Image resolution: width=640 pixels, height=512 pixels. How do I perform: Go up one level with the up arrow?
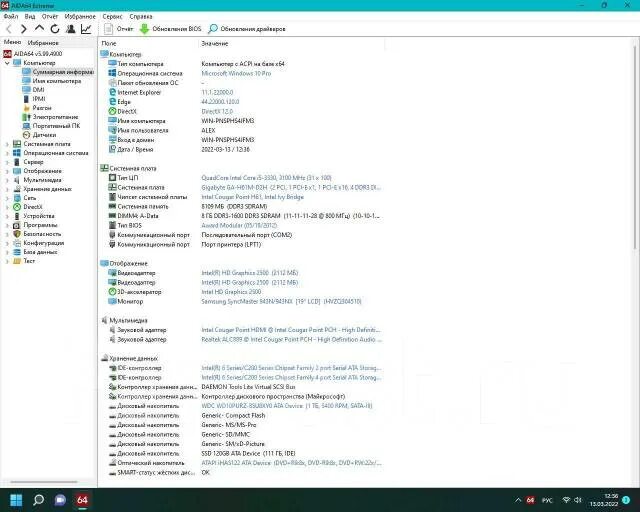39,29
